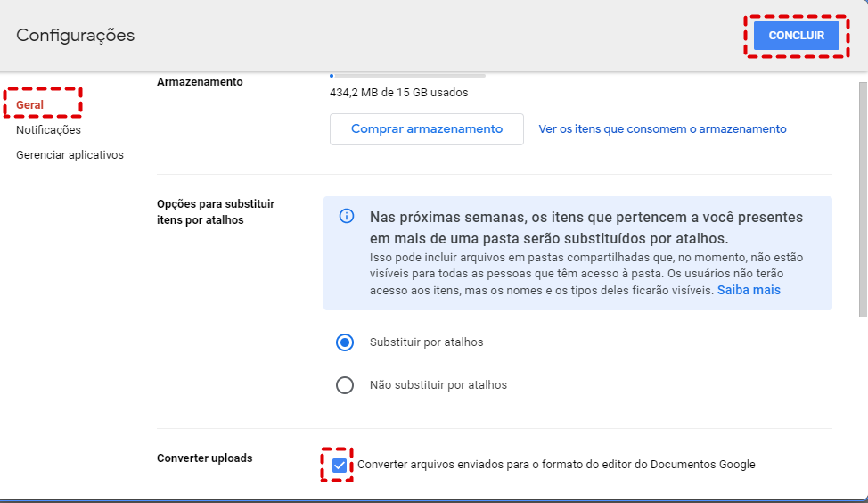
Task: Click the vertical scrollbar of the settings panel
Action: pos(862,196)
